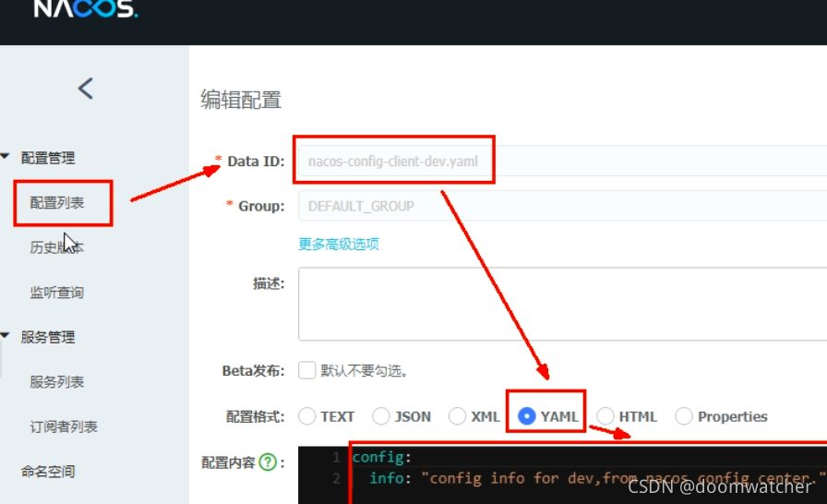Screen dimensions: 827x504
Task: Select HTML config format radio
Action: pyautogui.click(x=605, y=416)
